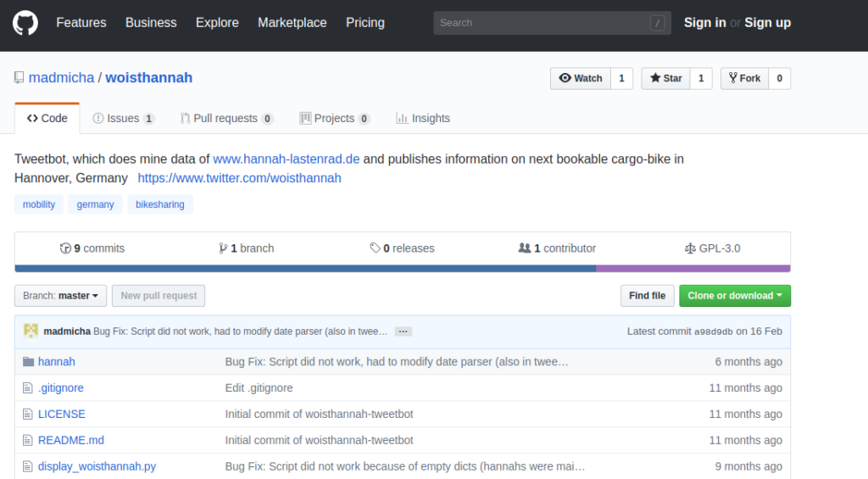View the 1 contributor page
Image resolution: width=868 pixels, height=479 pixels.
coord(557,248)
